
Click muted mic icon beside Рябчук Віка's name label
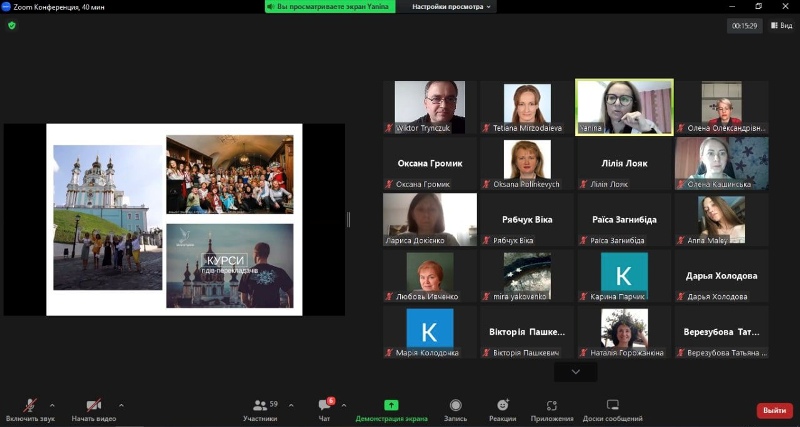[x=487, y=240]
